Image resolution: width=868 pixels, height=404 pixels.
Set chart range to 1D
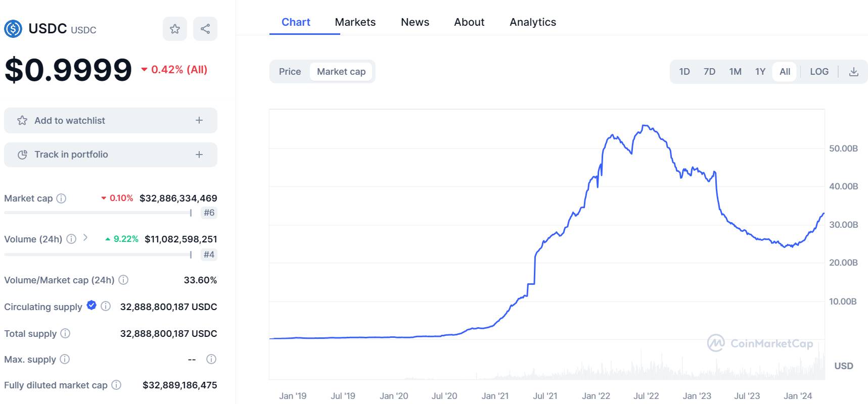pyautogui.click(x=684, y=72)
